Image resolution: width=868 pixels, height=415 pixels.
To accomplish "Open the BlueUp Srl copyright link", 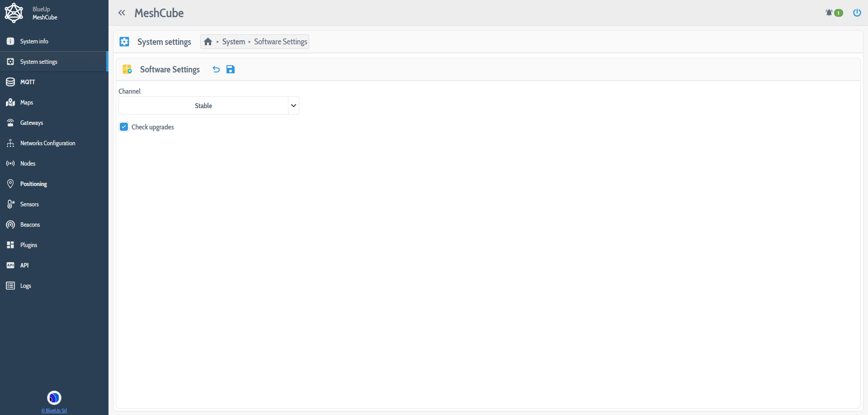I will click(54, 410).
